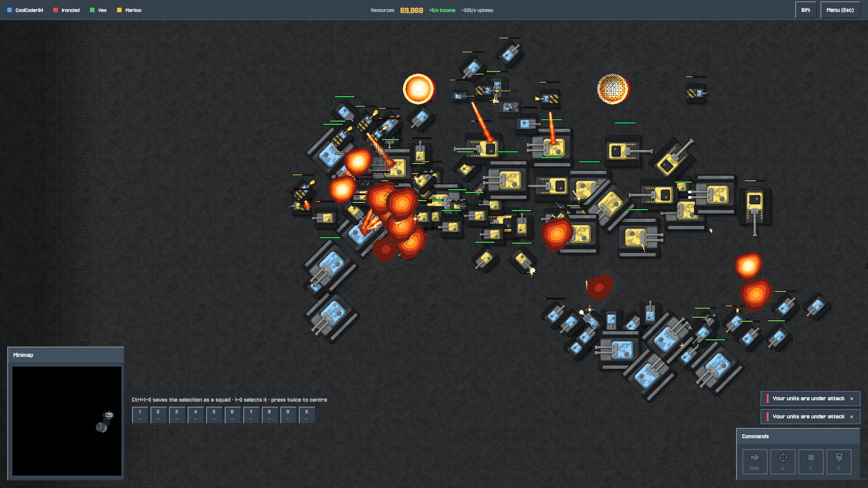868x488 pixels.
Task: Click the Ironclad red player swatch
Action: (56, 10)
